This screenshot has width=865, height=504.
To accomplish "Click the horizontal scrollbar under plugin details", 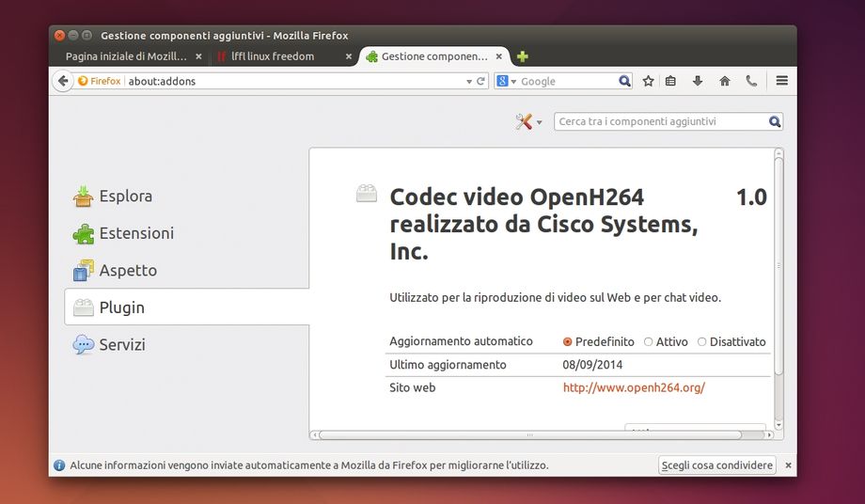I will coord(530,435).
